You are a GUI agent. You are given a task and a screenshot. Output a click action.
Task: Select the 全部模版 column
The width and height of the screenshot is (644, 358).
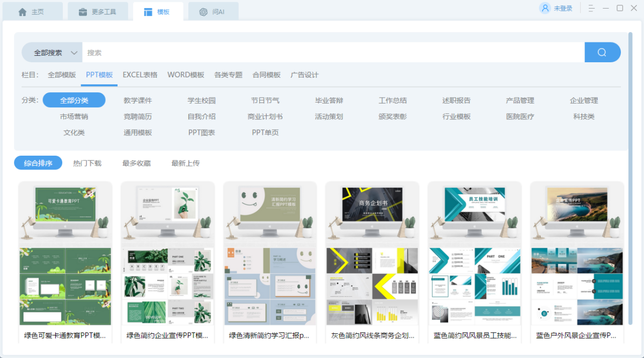(x=62, y=75)
